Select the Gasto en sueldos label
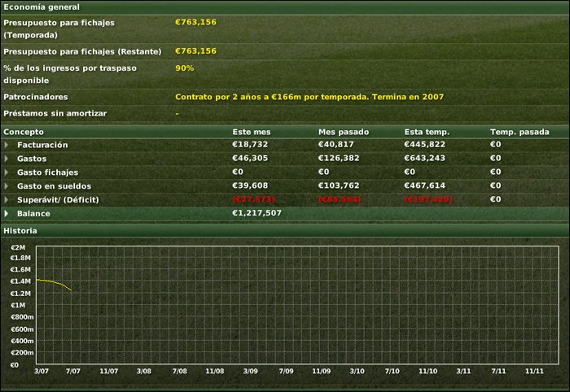The image size is (570, 392). (x=55, y=186)
